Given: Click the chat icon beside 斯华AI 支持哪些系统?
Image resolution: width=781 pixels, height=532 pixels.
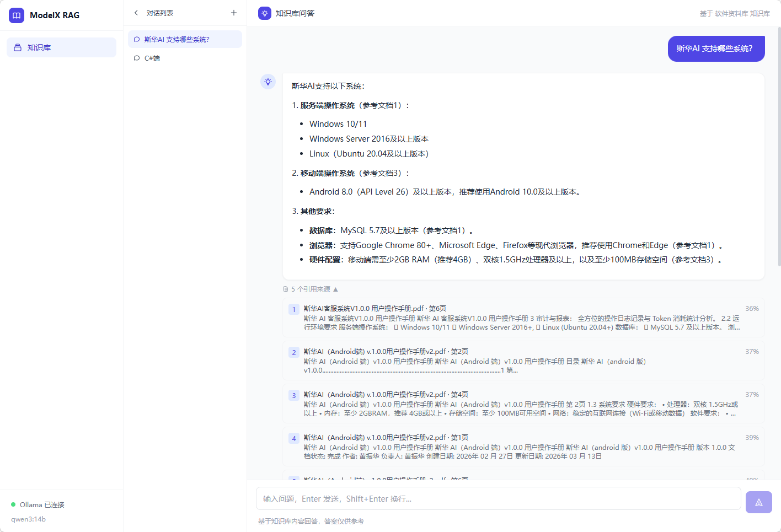Looking at the screenshot, I should pyautogui.click(x=137, y=39).
